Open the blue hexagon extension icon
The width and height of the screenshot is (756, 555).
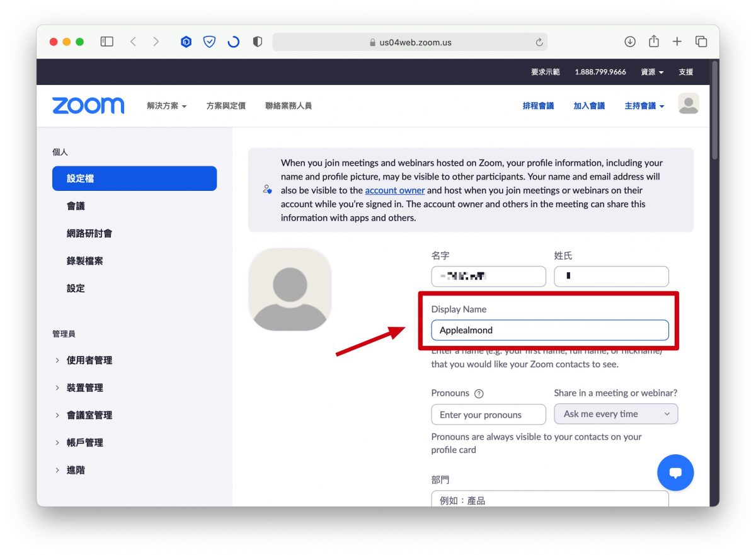[186, 42]
